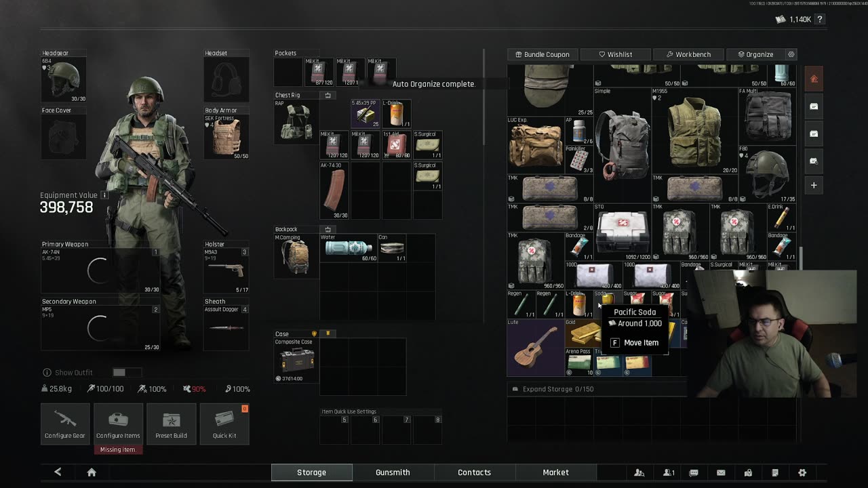
Task: Open the Wishlist
Action: click(x=615, y=54)
